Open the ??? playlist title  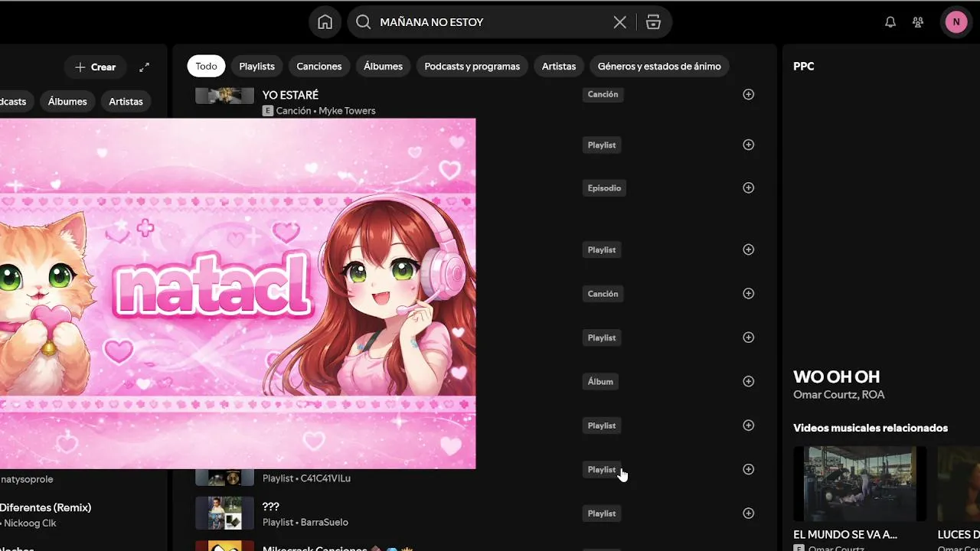coord(271,507)
